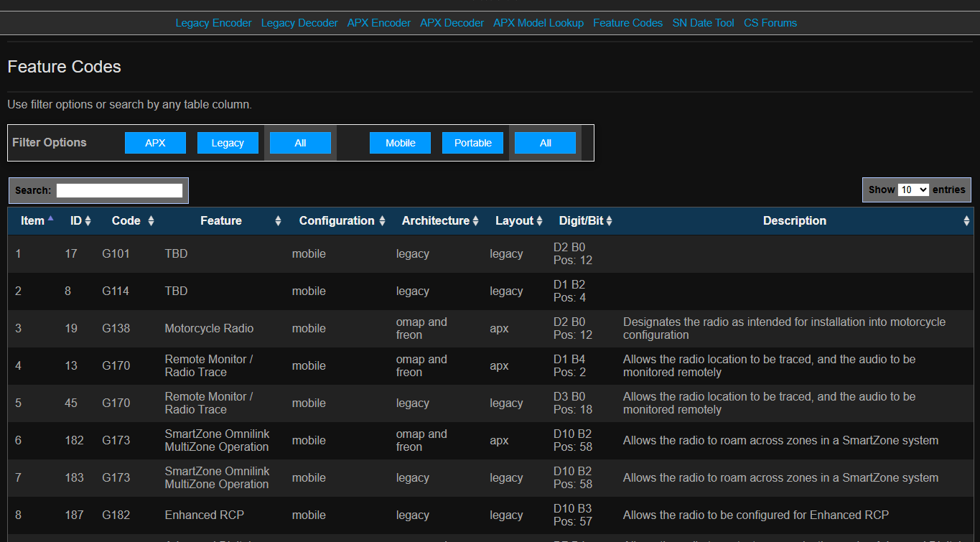Open APX Model Lookup
This screenshot has height=542, width=980.
[x=538, y=23]
